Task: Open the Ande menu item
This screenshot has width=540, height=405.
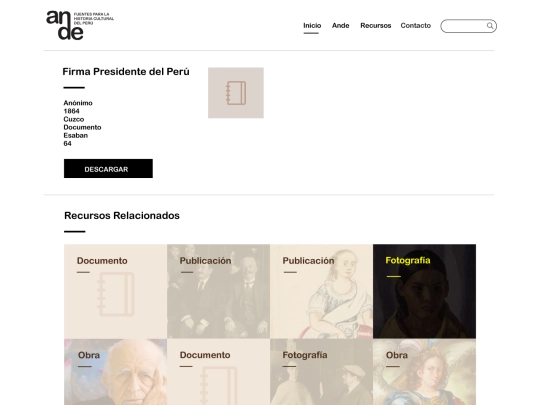Action: 341,25
